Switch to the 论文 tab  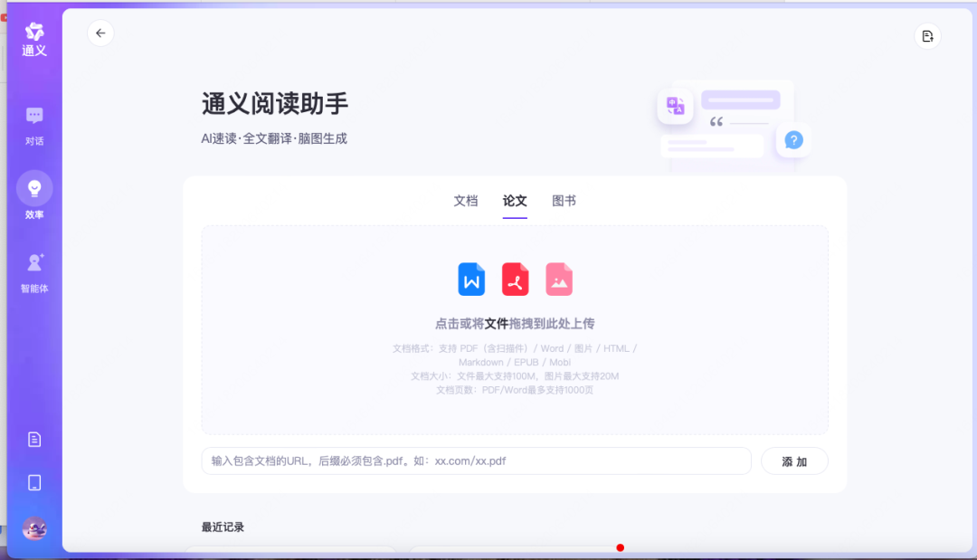click(x=515, y=201)
